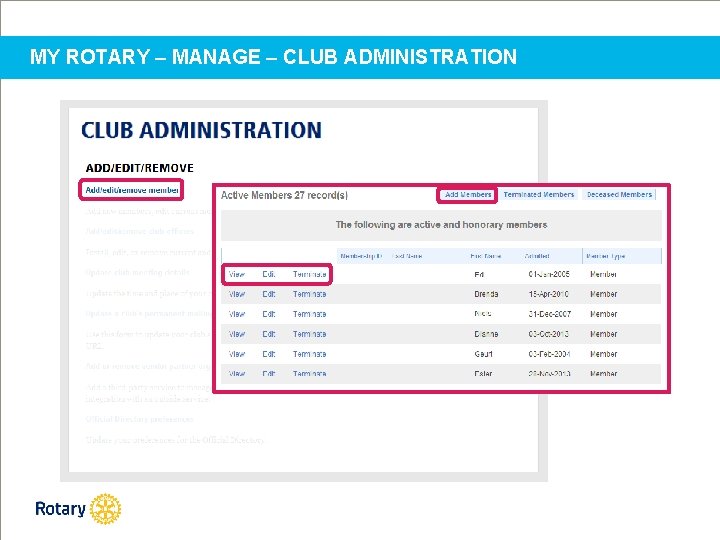Click the CLUB ADMINISTRATION page title

pos(201,130)
